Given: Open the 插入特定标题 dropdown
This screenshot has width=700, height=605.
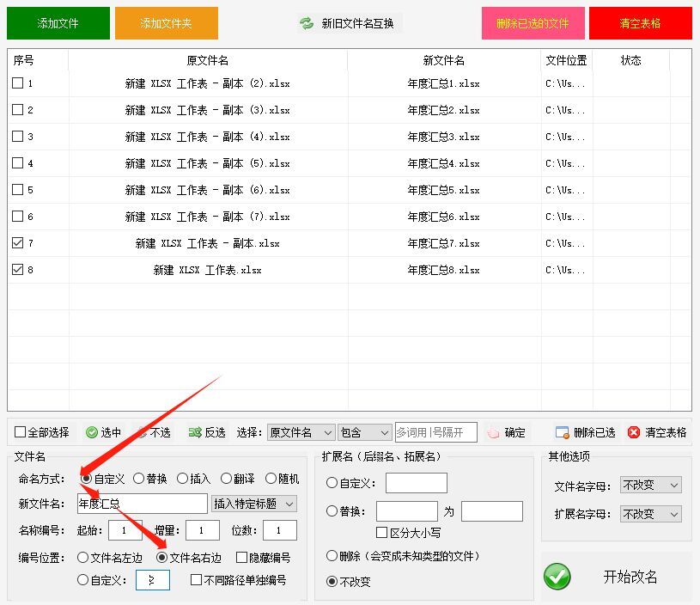Looking at the screenshot, I should pyautogui.click(x=254, y=504).
